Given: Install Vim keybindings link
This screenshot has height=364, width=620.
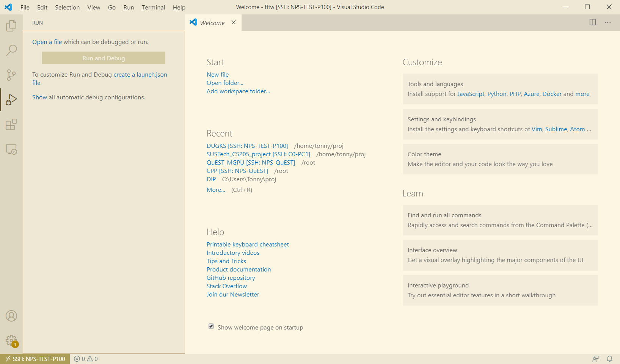Looking at the screenshot, I should [x=537, y=129].
